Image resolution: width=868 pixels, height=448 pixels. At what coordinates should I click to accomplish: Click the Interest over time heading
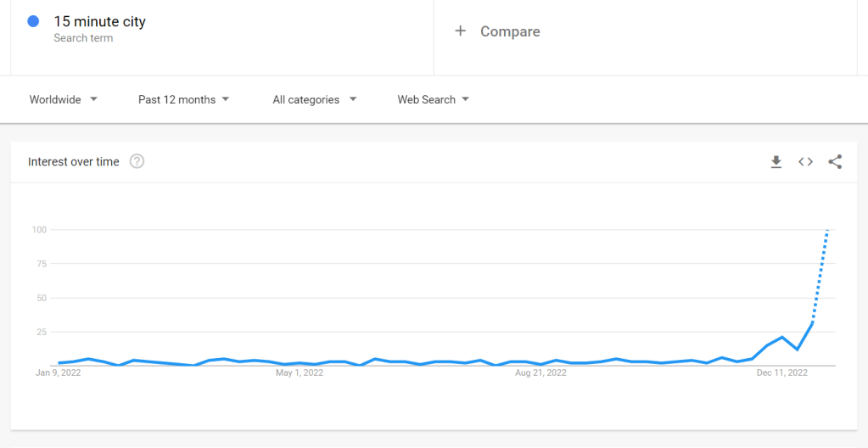tap(74, 162)
